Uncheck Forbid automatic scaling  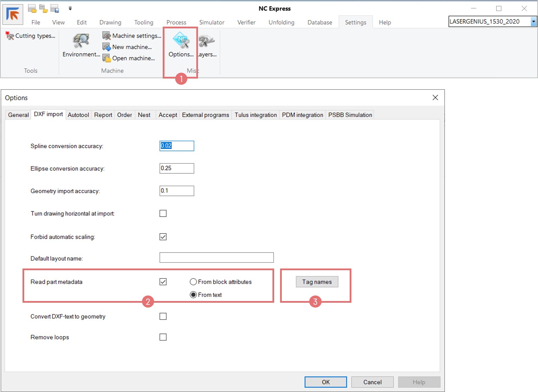[163, 237]
